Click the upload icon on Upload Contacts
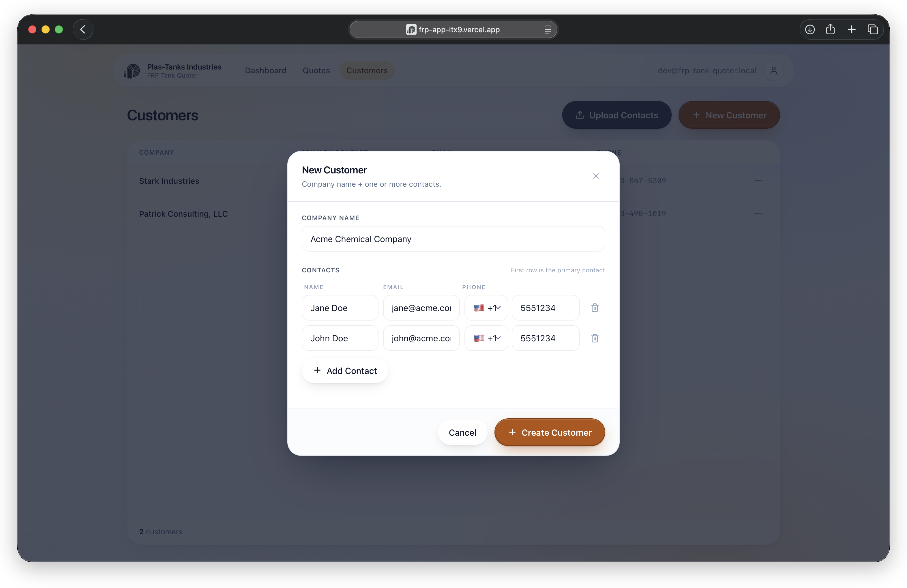The height and width of the screenshot is (588, 907). click(x=580, y=115)
